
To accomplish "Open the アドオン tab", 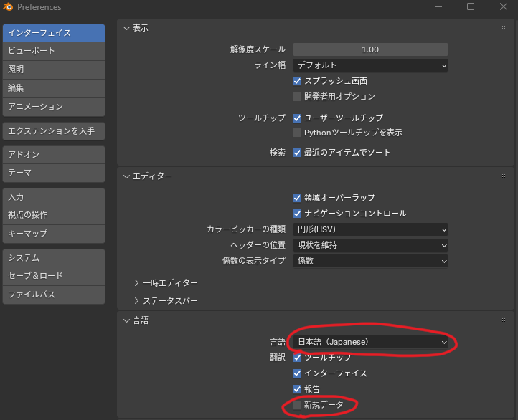I will (54, 155).
